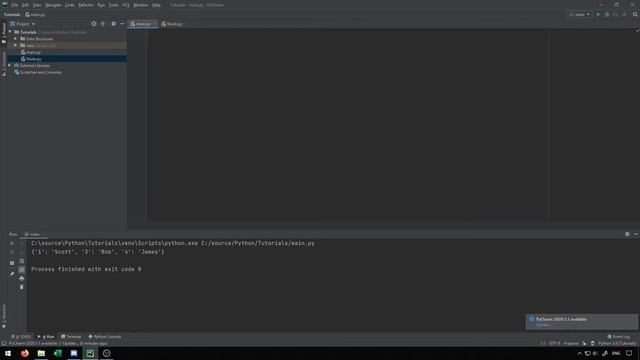Select the main tab in Run panel
Image resolution: width=640 pixels, height=360 pixels.
pos(33,234)
